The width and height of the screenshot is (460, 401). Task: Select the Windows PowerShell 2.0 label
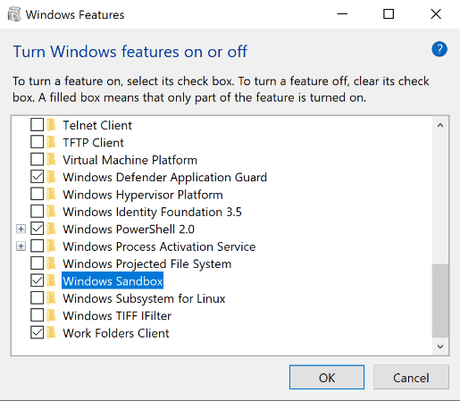(x=129, y=229)
